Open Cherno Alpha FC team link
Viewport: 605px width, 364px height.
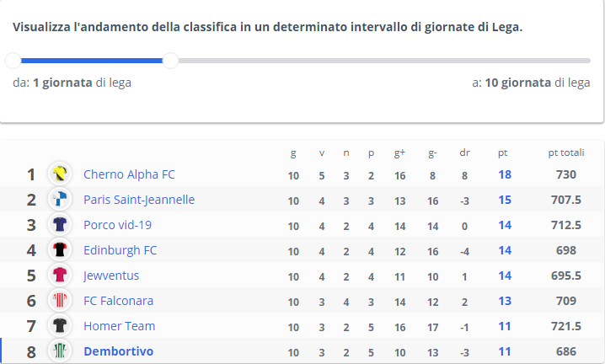coord(129,174)
